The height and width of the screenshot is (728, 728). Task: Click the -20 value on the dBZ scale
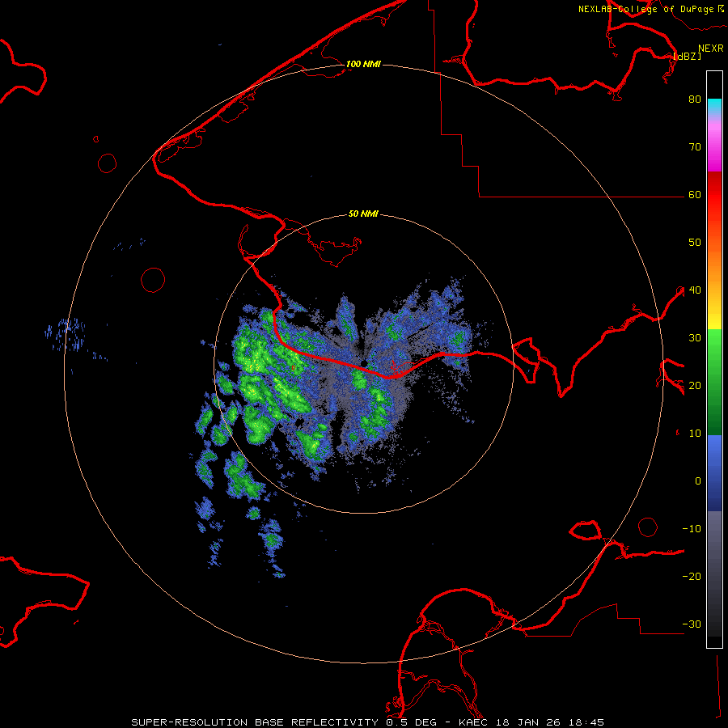(692, 576)
